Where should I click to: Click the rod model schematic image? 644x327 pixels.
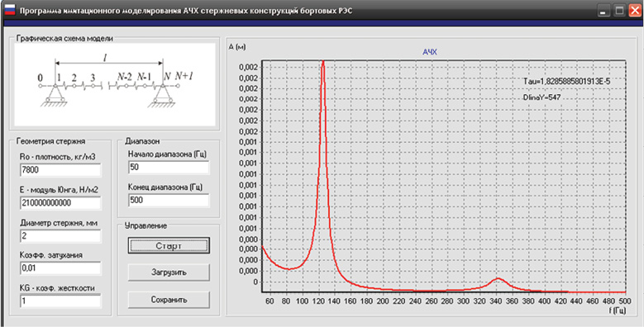[x=115, y=84]
